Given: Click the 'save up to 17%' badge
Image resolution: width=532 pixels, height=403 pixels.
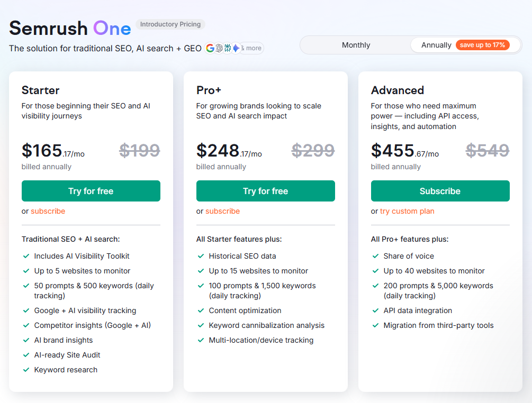Looking at the screenshot, I should point(482,45).
